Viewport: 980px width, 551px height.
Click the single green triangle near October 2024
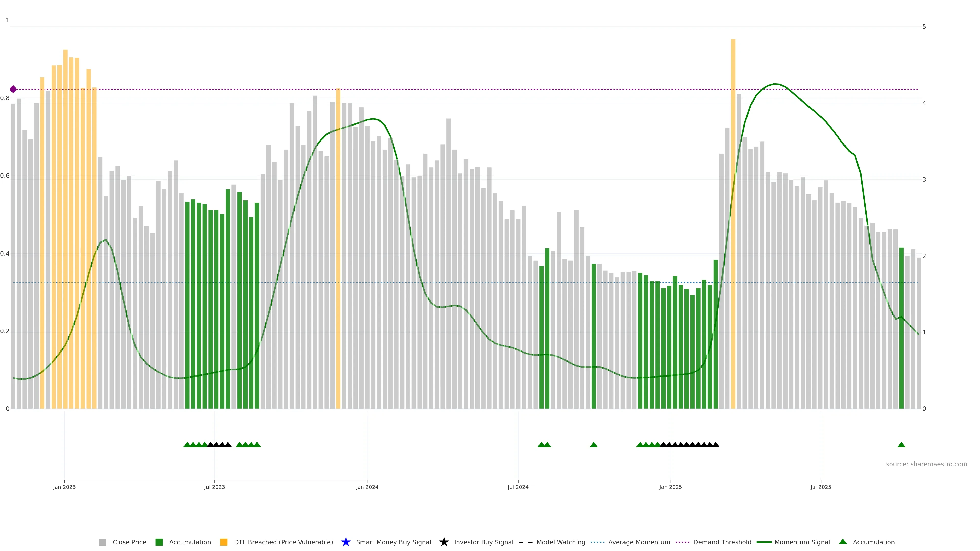pyautogui.click(x=593, y=445)
